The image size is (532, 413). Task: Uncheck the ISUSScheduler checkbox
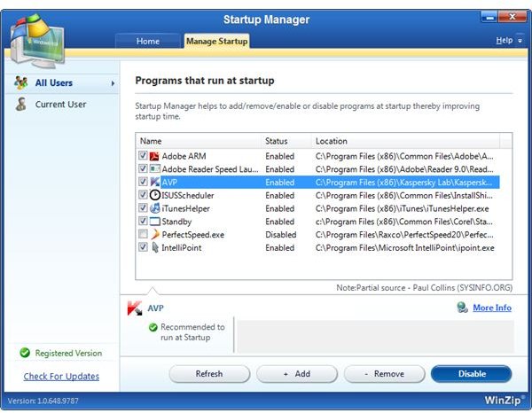[143, 195]
